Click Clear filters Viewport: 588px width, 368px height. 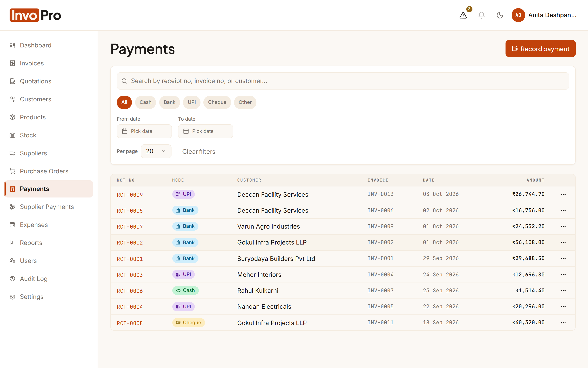point(198,152)
